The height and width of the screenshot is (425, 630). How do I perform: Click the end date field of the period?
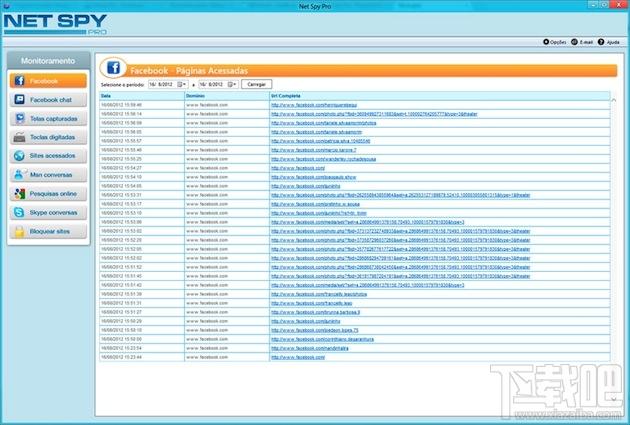click(218, 84)
